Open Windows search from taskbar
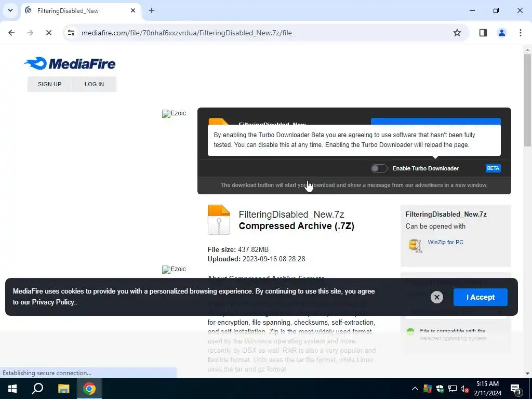This screenshot has width=532, height=399. (x=37, y=389)
